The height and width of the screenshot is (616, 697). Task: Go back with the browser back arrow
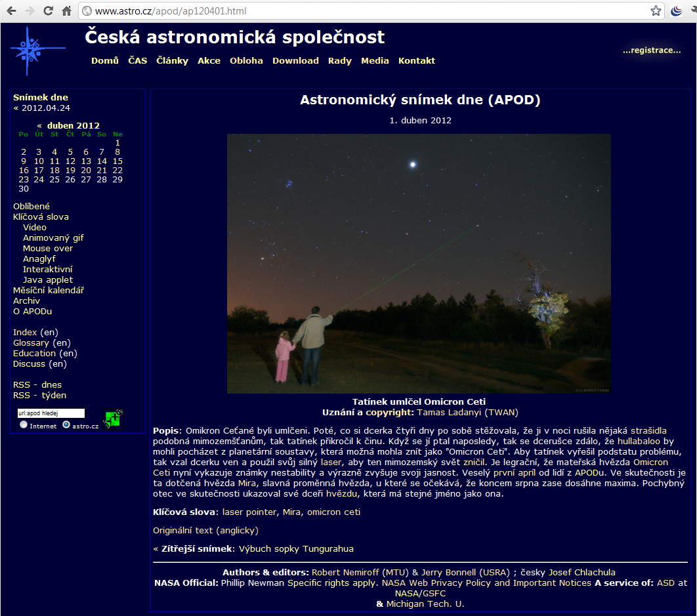(12, 10)
